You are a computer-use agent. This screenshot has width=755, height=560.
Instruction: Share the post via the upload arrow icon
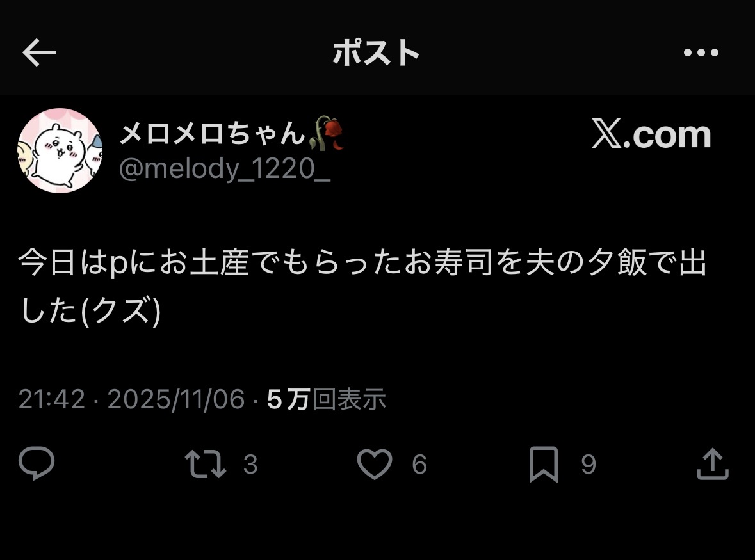click(713, 464)
